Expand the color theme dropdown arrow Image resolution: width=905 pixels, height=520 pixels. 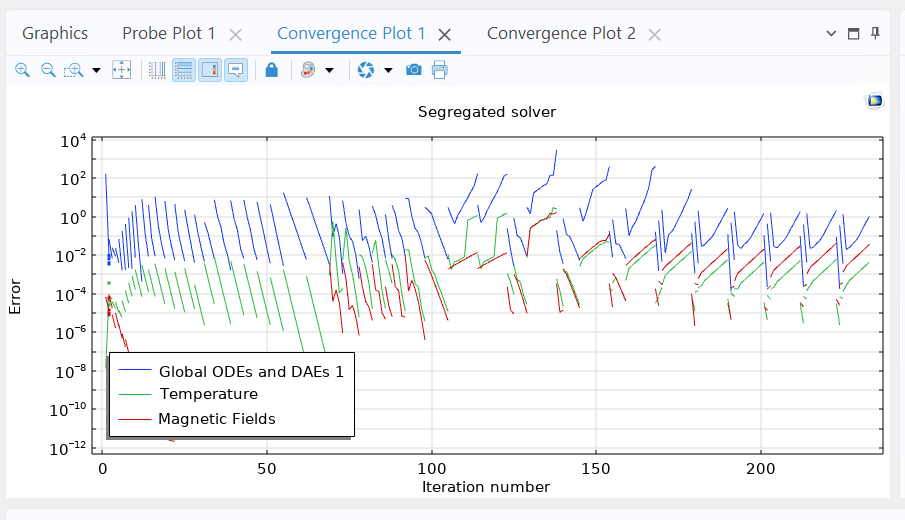point(329,70)
